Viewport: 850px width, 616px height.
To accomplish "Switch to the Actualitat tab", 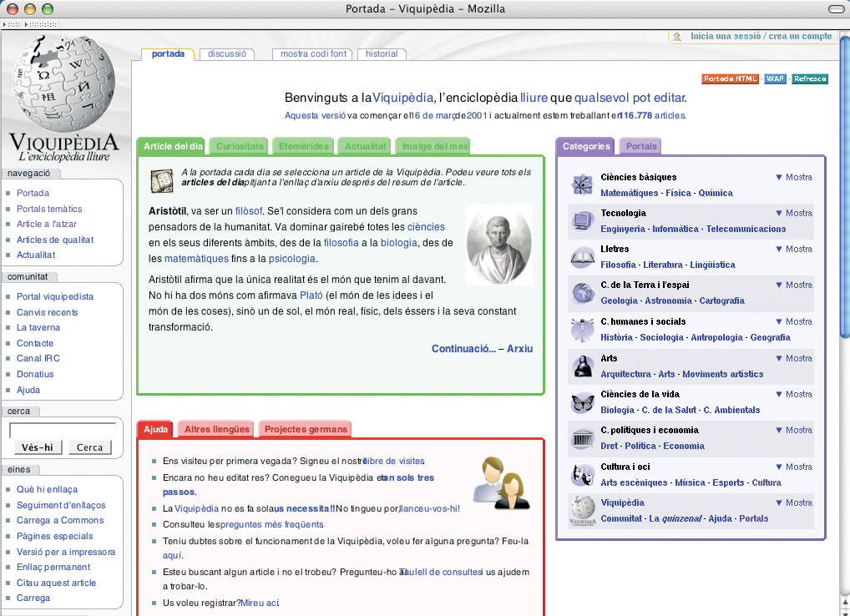I will [366, 146].
